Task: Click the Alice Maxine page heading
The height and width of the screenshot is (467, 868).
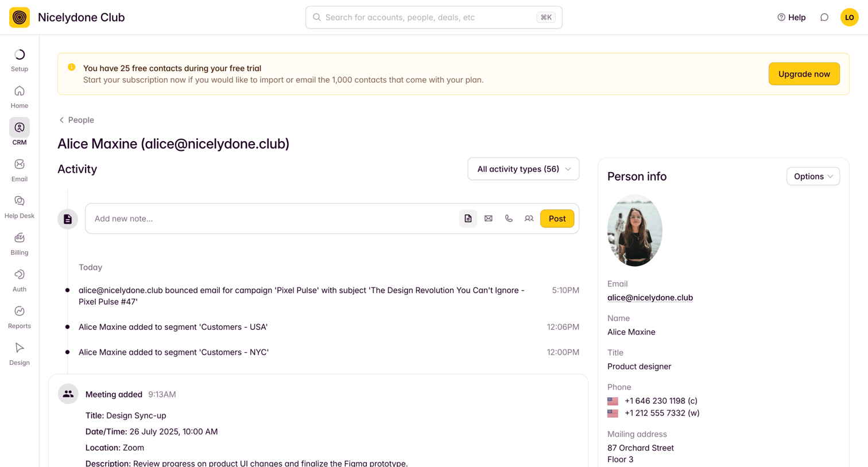Action: click(x=173, y=144)
